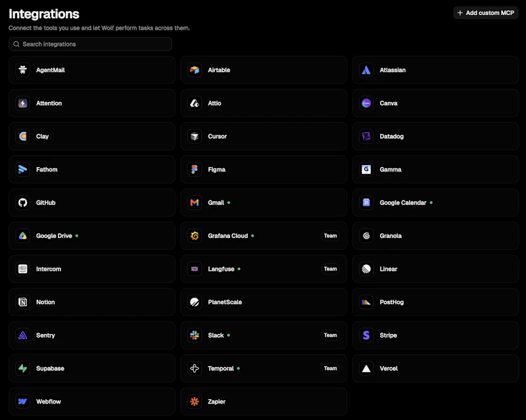Click the Datadog logo icon
This screenshot has width=526, height=420.
366,136
